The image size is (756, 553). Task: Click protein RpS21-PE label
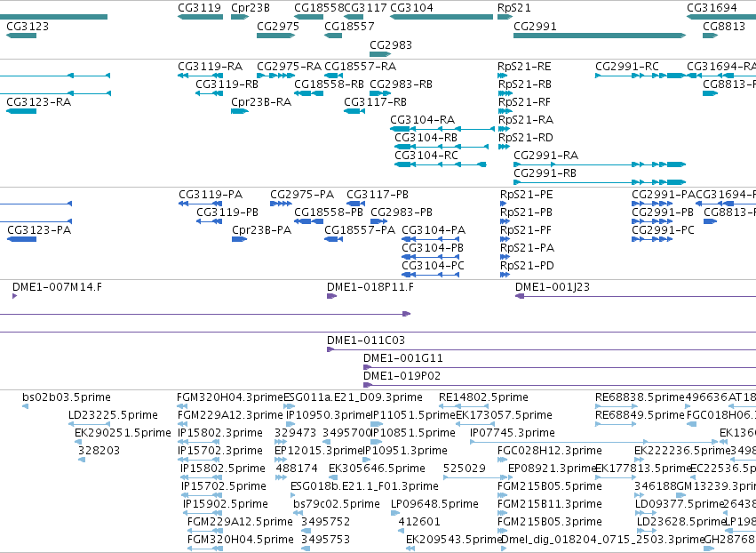click(x=527, y=195)
